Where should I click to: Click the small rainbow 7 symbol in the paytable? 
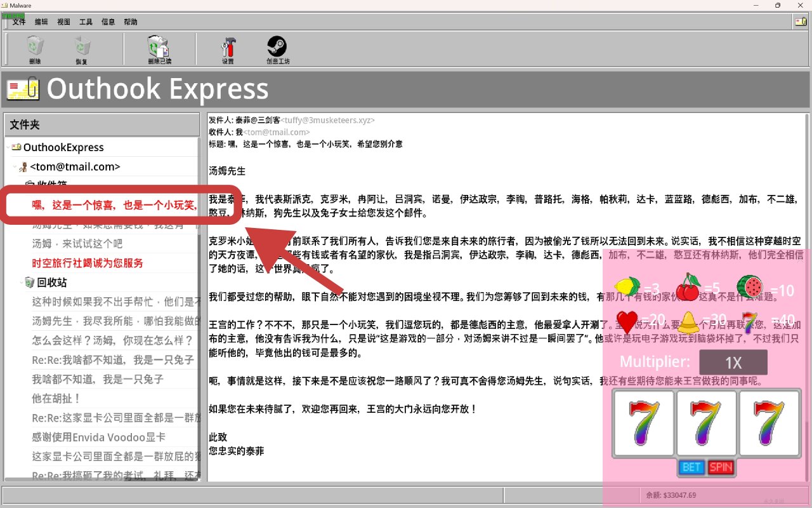tap(750, 323)
